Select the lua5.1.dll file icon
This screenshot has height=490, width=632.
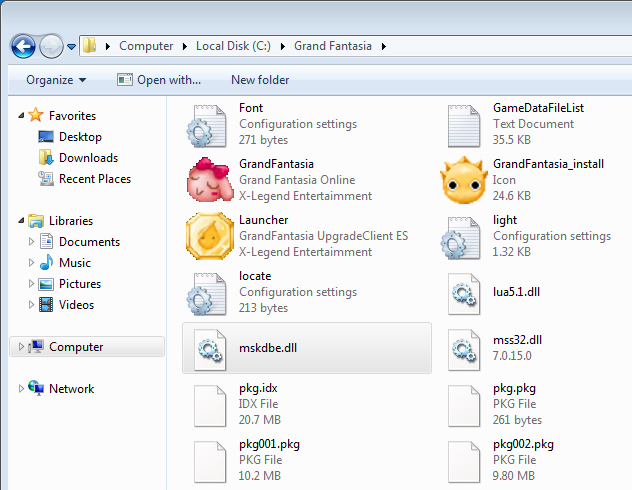pos(461,292)
